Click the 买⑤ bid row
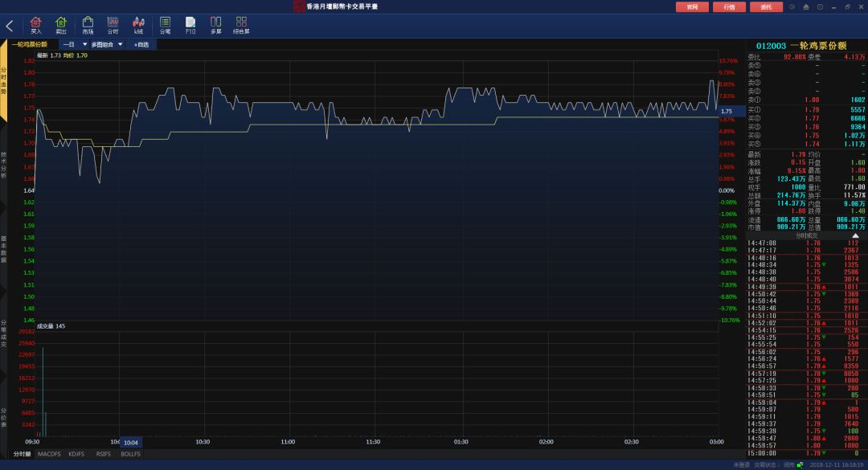This screenshot has height=470, width=868. [806, 144]
